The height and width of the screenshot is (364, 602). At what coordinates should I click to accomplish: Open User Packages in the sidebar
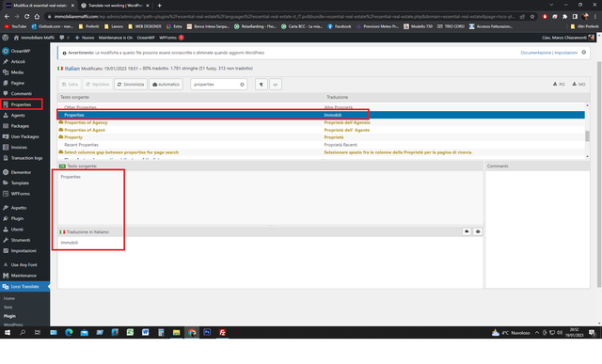tap(24, 136)
